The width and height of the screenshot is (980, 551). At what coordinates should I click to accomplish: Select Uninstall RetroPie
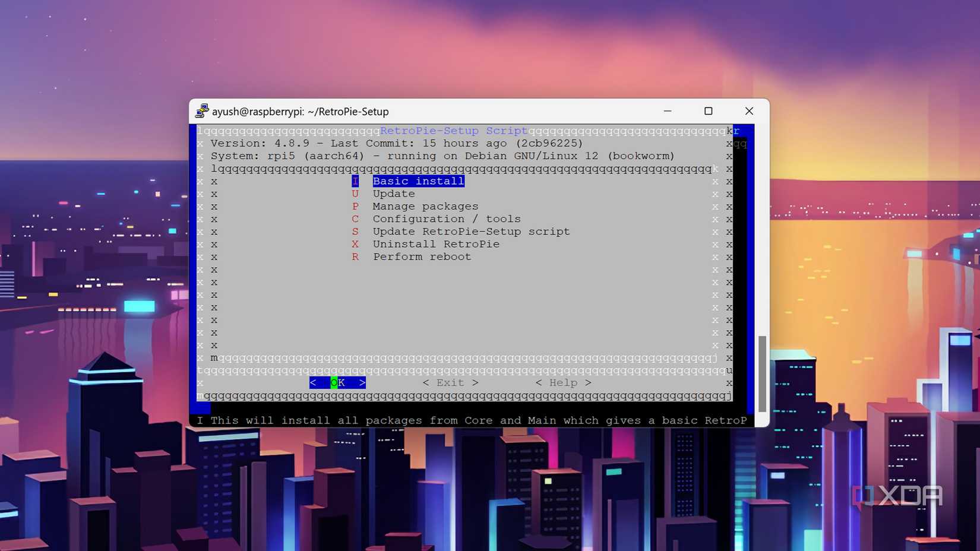(x=436, y=244)
